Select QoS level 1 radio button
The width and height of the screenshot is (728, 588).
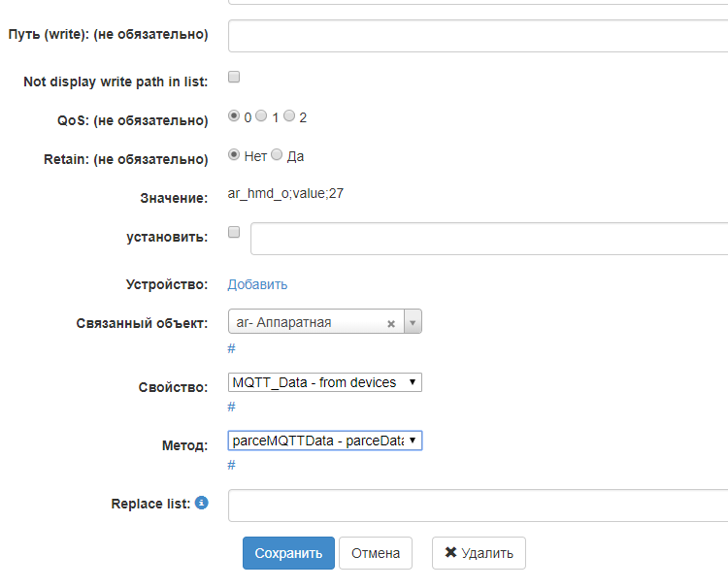(x=261, y=115)
